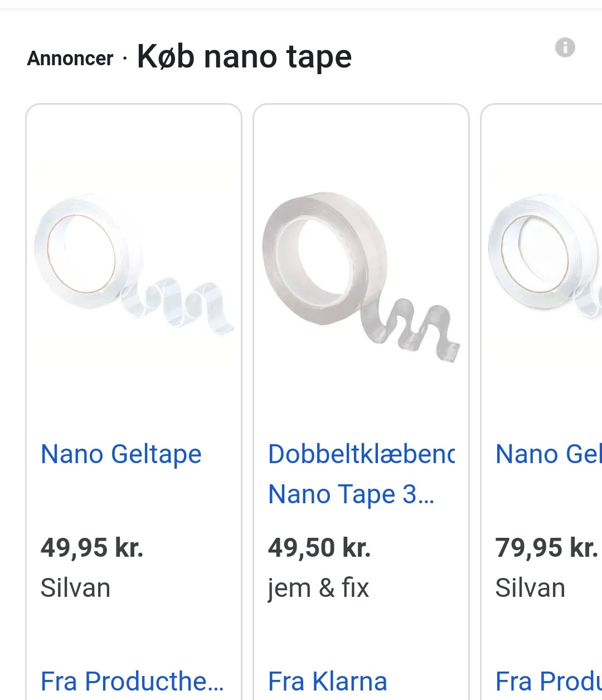
Task: Click the "Nano Tape 3…" title line
Action: point(351,494)
